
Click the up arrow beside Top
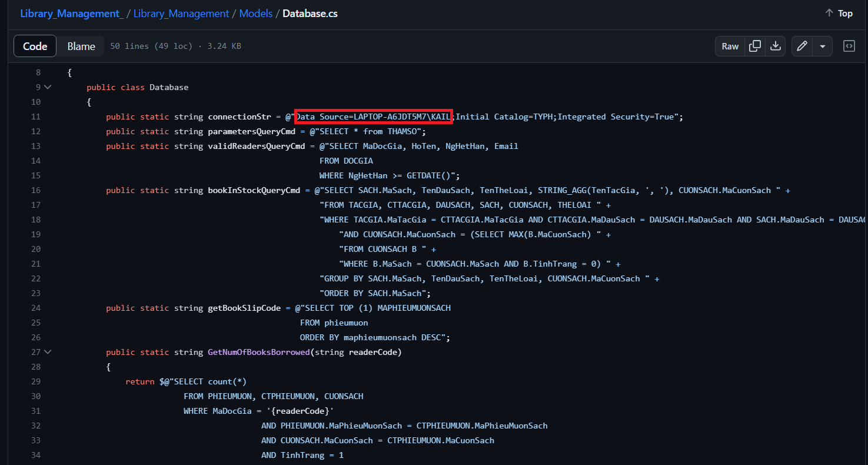point(828,12)
